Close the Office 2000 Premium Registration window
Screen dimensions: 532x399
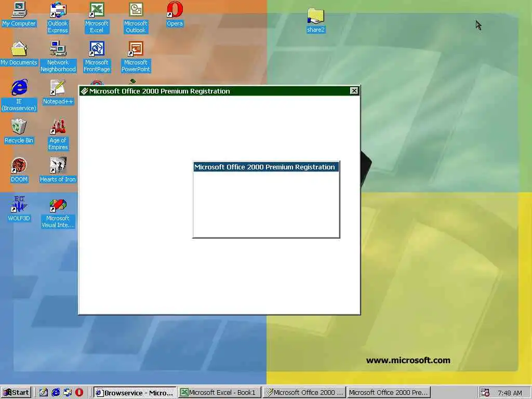(354, 90)
